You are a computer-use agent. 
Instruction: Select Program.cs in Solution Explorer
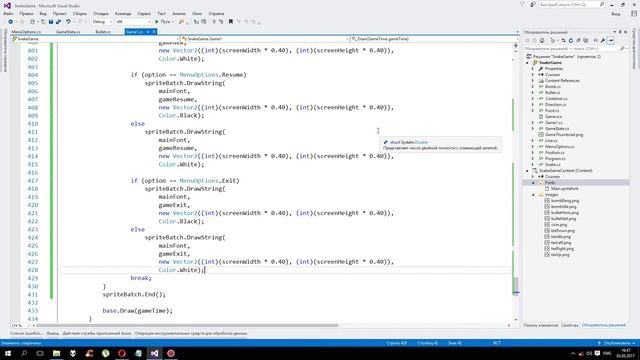(555, 158)
